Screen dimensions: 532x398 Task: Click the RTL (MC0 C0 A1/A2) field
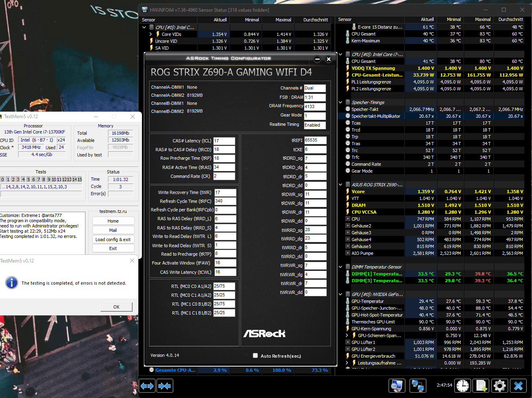click(x=224, y=286)
